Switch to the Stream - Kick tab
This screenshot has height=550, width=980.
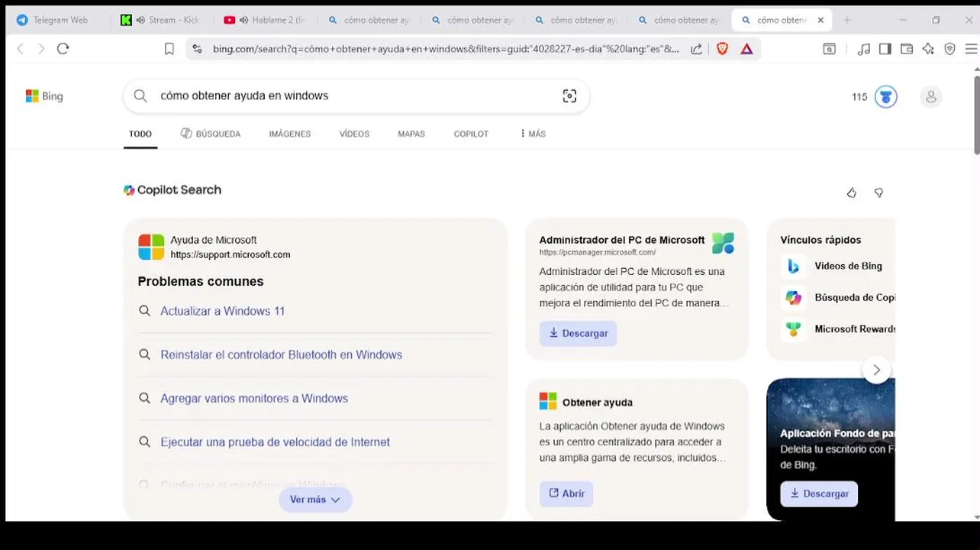(x=161, y=20)
